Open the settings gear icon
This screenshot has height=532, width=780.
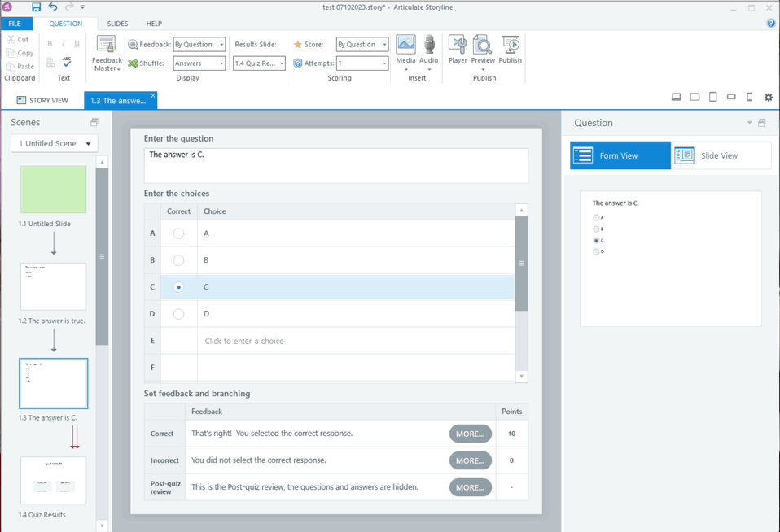768,98
